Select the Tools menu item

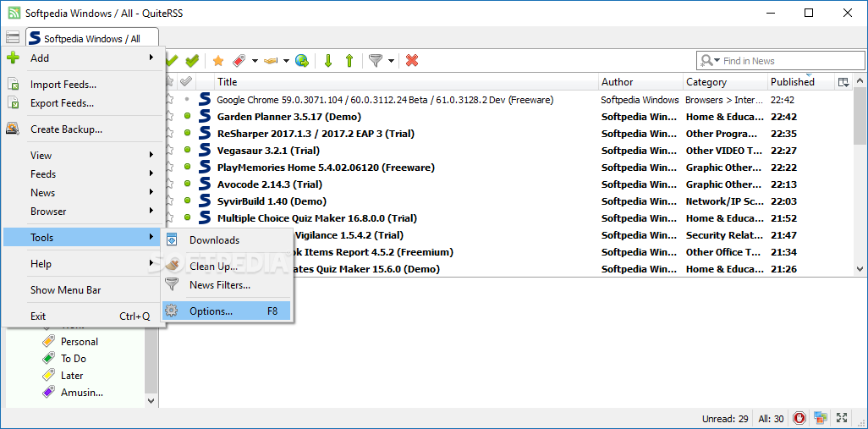pos(83,238)
